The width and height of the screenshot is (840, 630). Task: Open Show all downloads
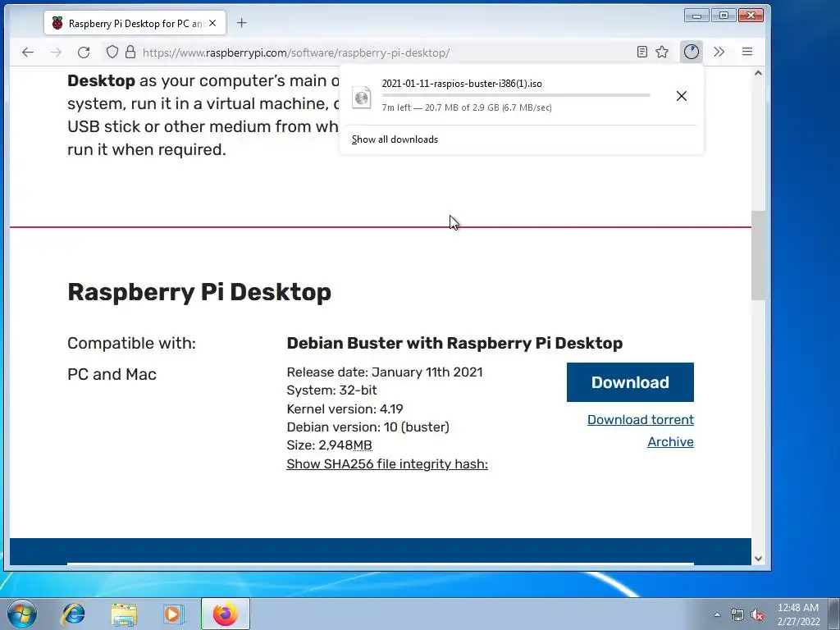click(x=395, y=139)
